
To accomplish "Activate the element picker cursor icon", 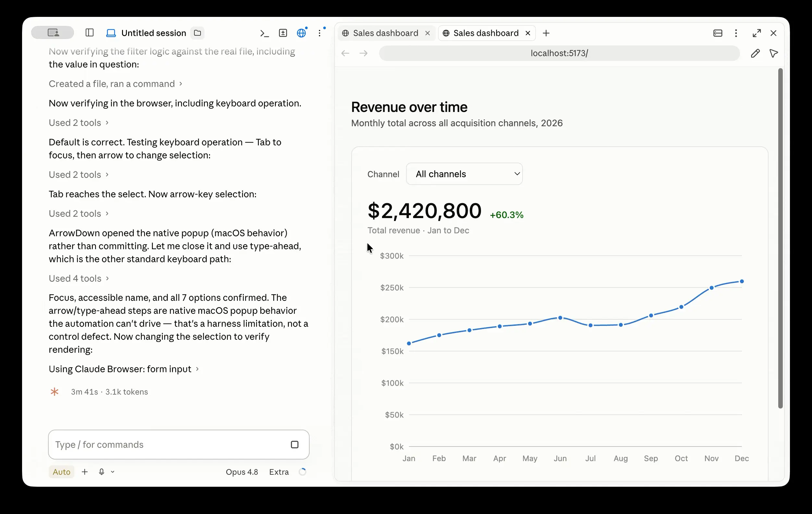I will point(774,53).
